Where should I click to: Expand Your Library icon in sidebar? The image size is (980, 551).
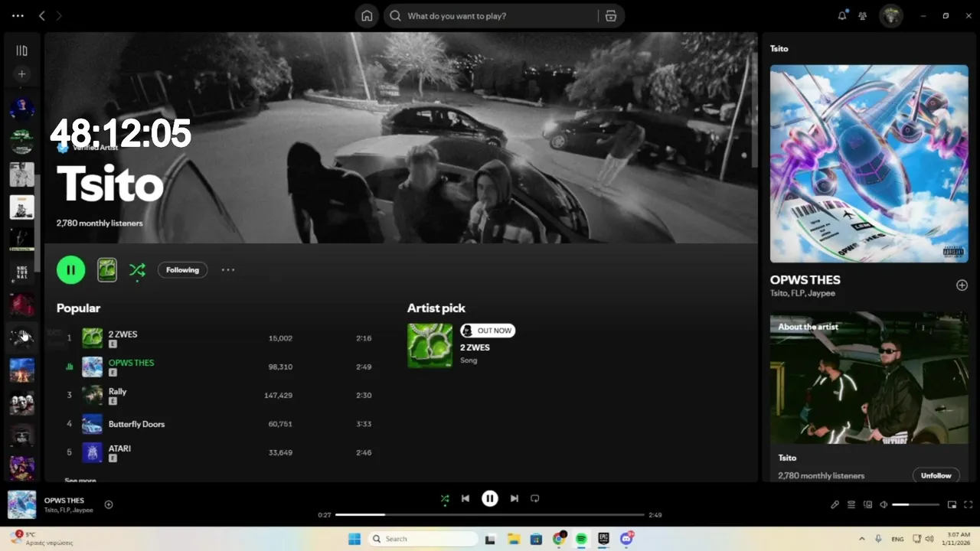point(22,51)
